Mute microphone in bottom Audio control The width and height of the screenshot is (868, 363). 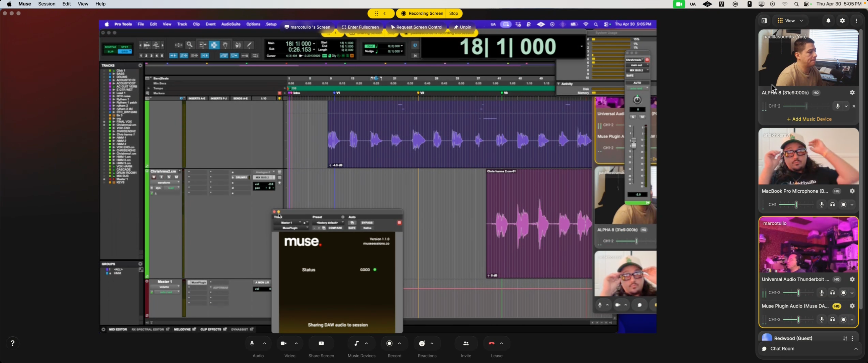(x=252, y=343)
